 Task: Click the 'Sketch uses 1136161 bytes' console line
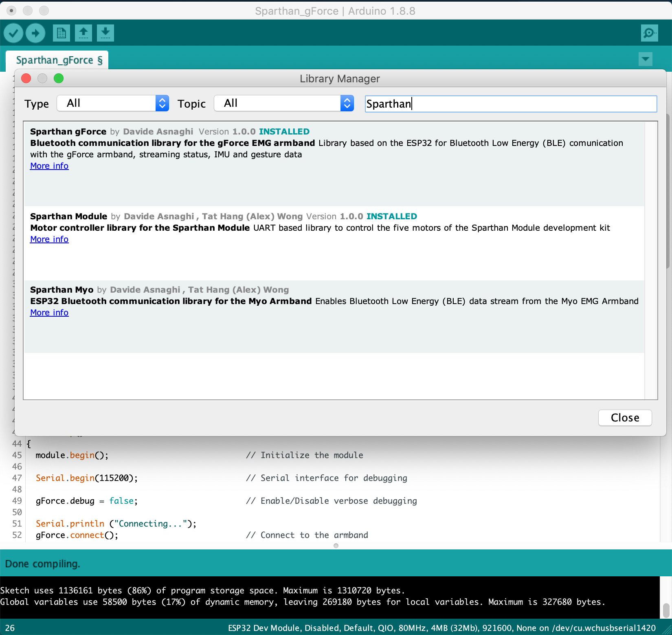(x=202, y=591)
